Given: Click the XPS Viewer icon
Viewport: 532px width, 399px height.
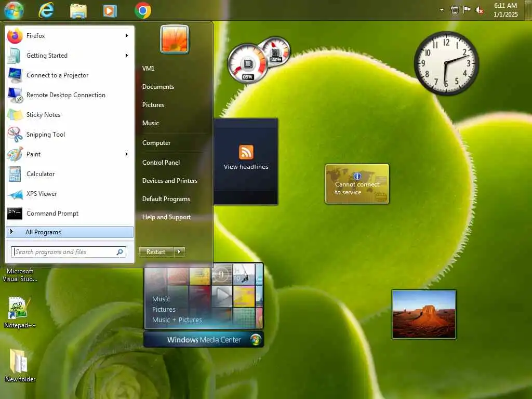Looking at the screenshot, I should [x=15, y=194].
